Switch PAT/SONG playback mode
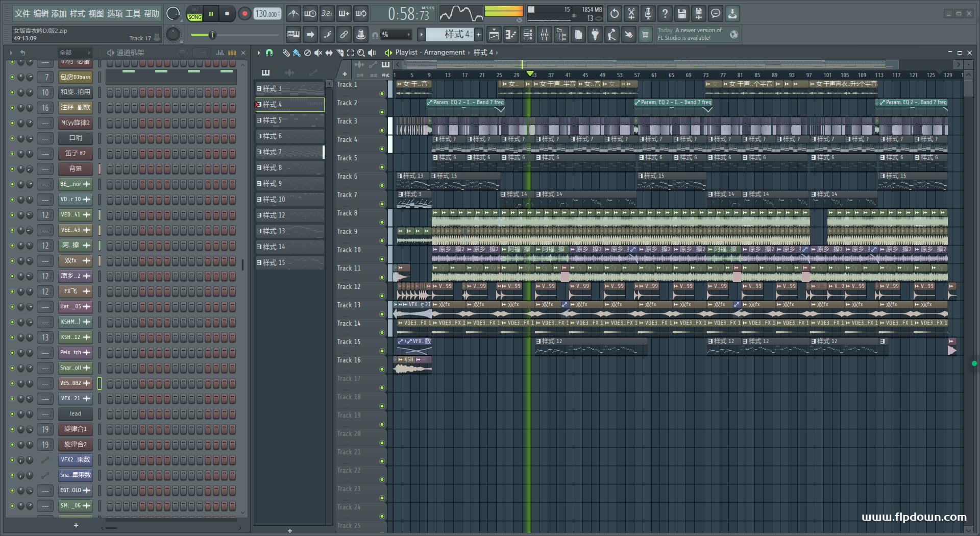Image resolution: width=980 pixels, height=536 pixels. [194, 14]
